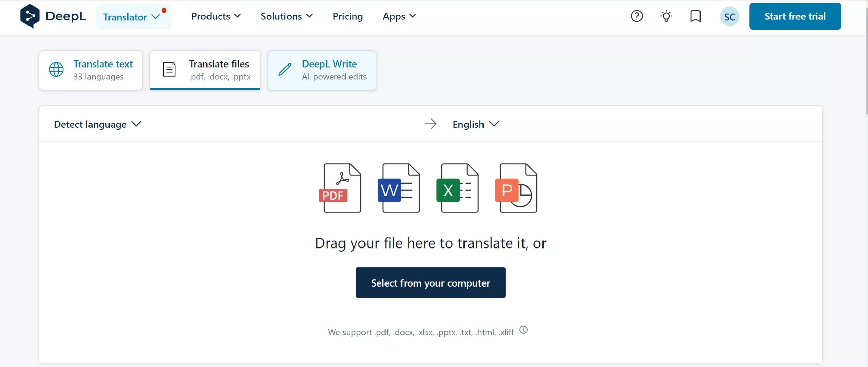Switch to the Translate text tab
Viewport: 868px width, 367px height.
tap(91, 70)
